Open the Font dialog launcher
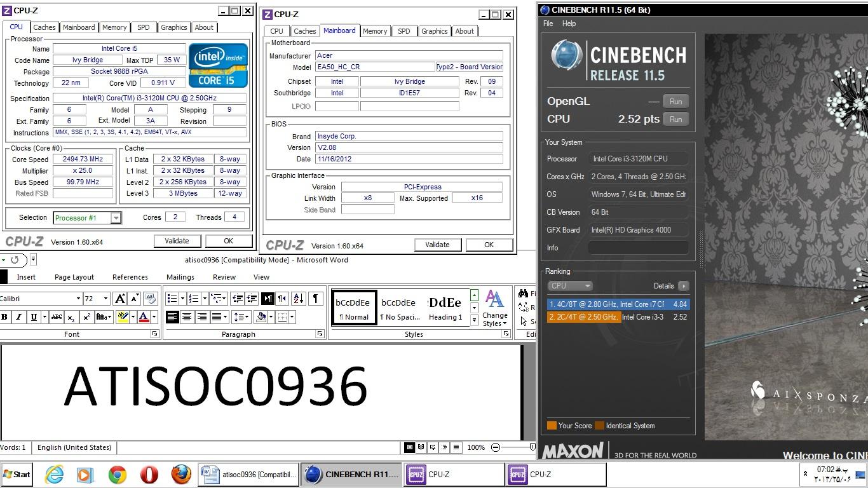 [x=154, y=334]
